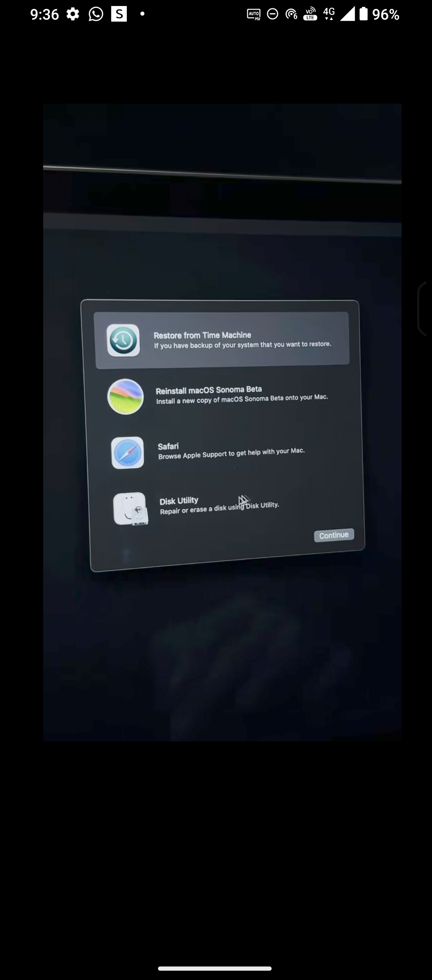Tap the settings gear in status bar
The image size is (432, 980).
(x=73, y=14)
